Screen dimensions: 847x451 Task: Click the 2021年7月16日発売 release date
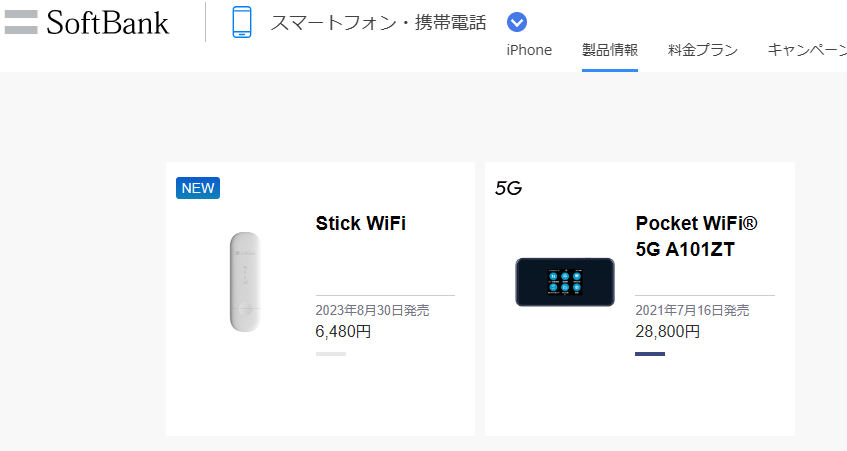coord(692,311)
